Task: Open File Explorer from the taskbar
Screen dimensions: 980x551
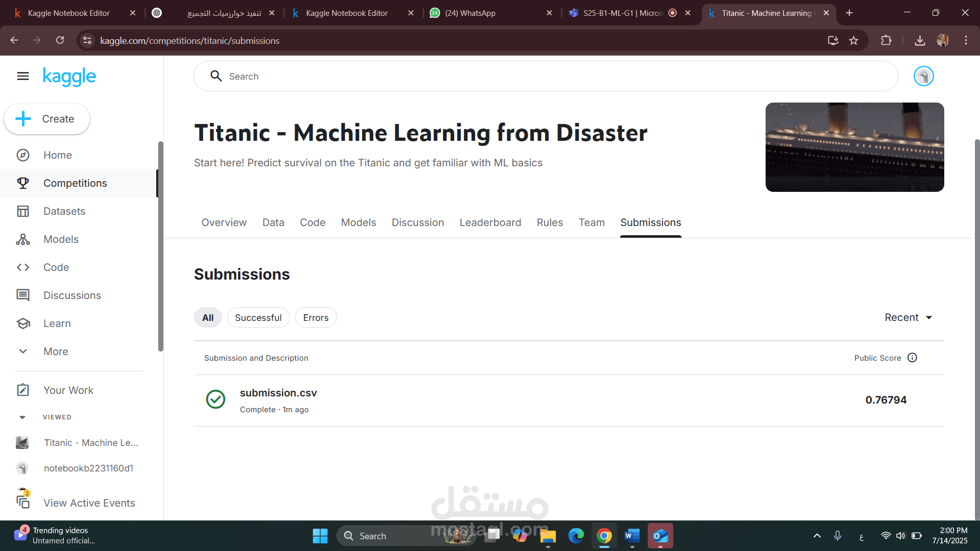Action: 548,536
